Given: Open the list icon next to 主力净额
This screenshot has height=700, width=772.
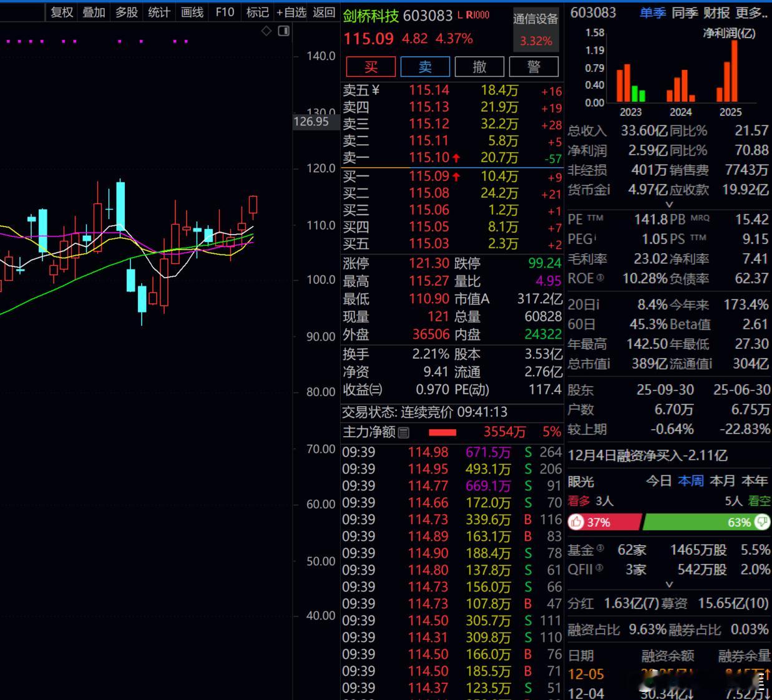Looking at the screenshot, I should pyautogui.click(x=403, y=432).
